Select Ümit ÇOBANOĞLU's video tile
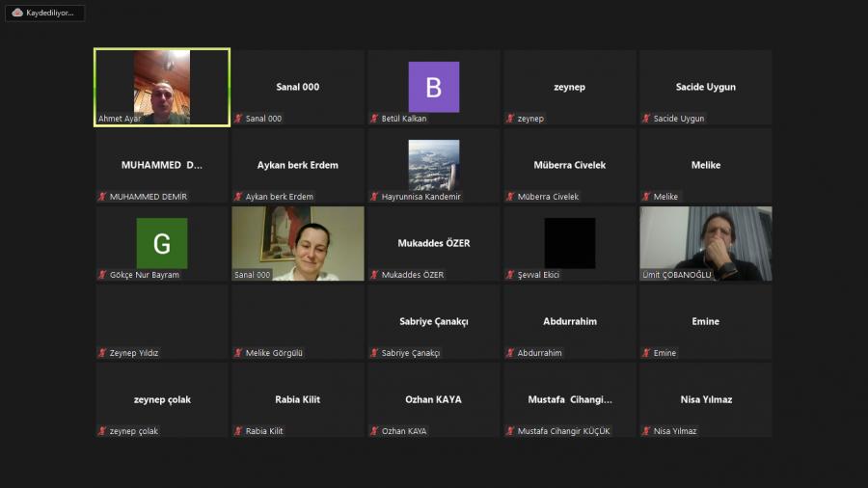Screen dimensions: 868x488 pos(705,243)
